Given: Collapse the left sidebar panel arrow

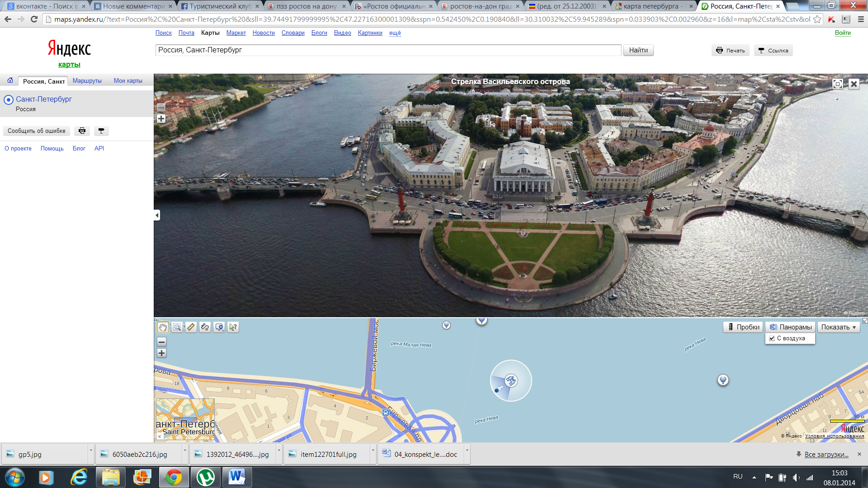Looking at the screenshot, I should pyautogui.click(x=157, y=215).
